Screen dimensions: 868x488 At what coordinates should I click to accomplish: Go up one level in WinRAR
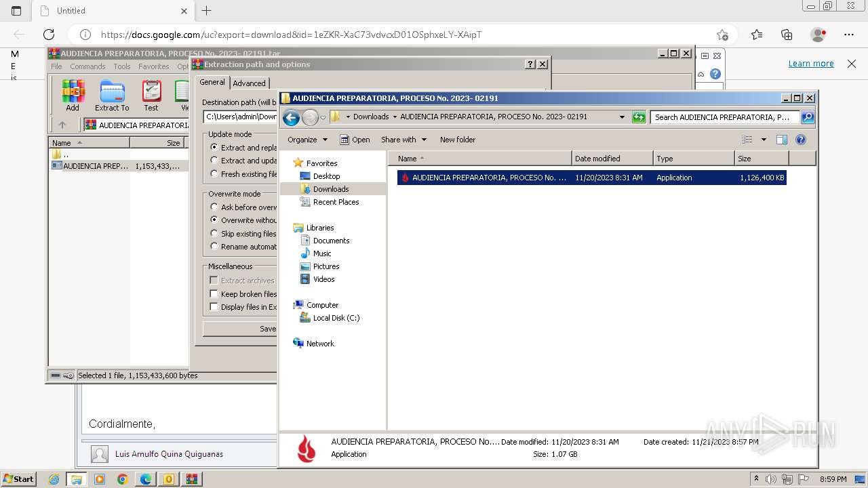coord(62,125)
